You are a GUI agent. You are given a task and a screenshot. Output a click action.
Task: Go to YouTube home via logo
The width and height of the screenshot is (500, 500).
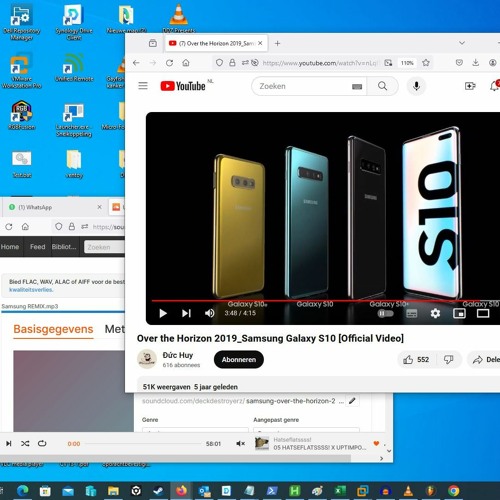(183, 86)
